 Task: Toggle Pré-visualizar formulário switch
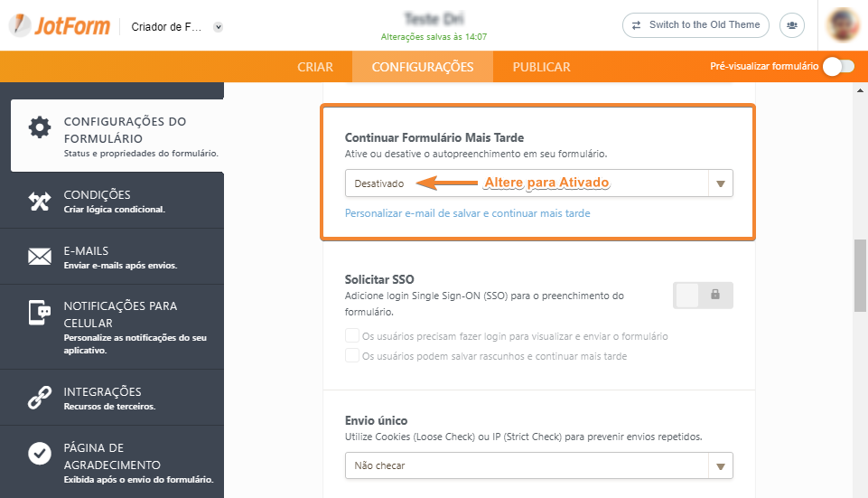(x=837, y=67)
